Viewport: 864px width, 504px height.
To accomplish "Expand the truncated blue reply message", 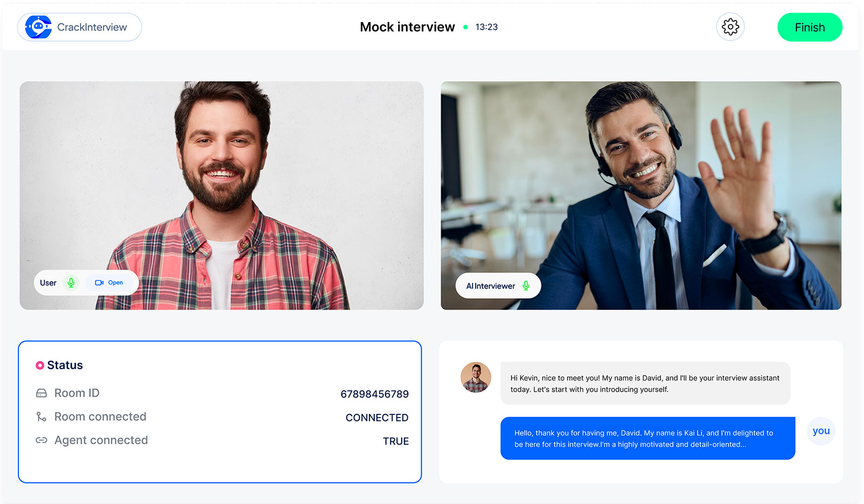I will coord(647,439).
